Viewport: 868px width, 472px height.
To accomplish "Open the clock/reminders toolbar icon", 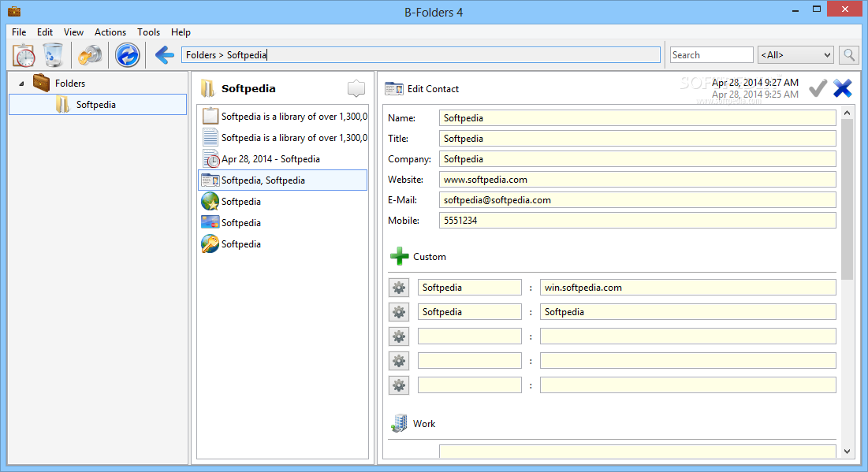I will tap(24, 55).
